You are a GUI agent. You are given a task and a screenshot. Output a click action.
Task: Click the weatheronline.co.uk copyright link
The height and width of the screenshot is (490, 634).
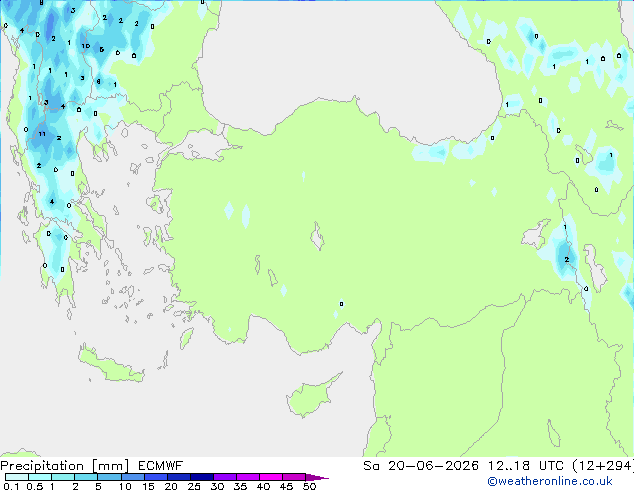(550, 481)
